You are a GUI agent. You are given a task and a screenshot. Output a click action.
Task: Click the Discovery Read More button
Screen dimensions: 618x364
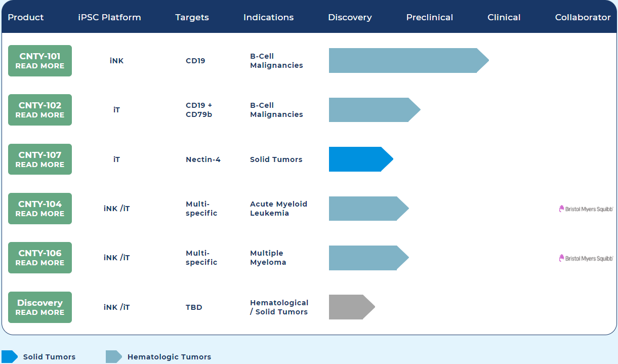(x=40, y=307)
